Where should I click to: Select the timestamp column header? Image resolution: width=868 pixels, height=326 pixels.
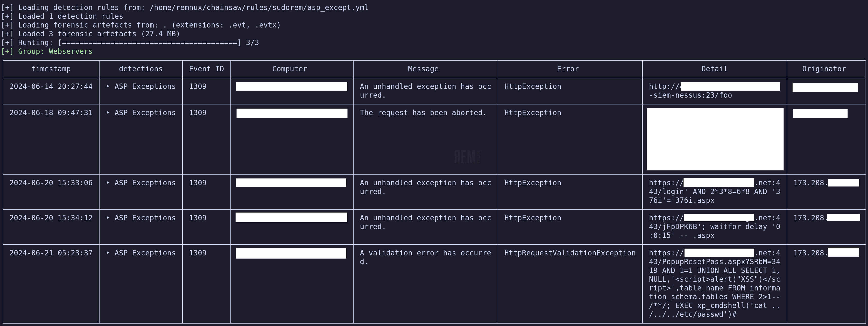[51, 69]
